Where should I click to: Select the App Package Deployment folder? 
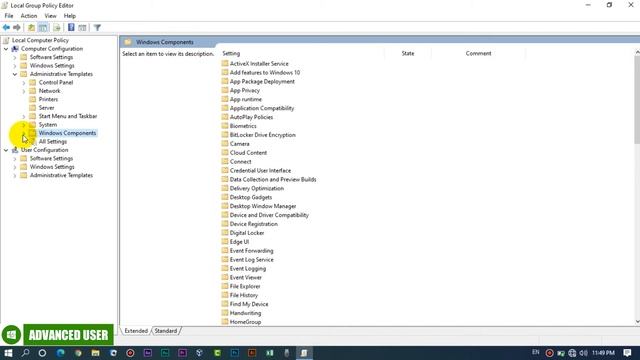point(262,82)
